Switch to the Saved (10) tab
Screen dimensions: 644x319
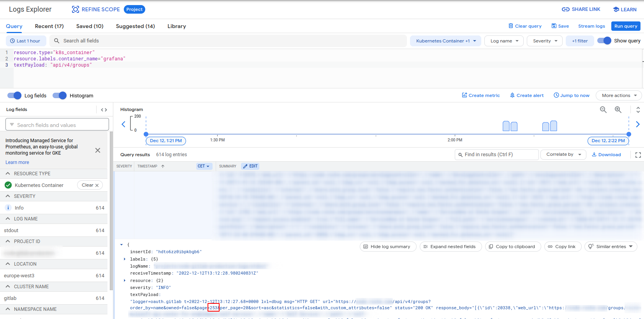[90, 26]
